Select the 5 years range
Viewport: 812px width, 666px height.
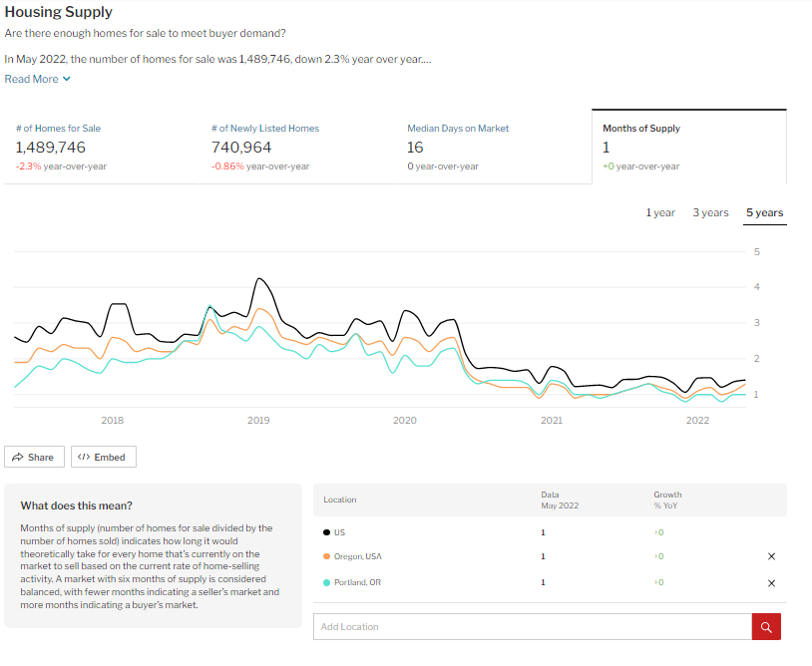764,212
